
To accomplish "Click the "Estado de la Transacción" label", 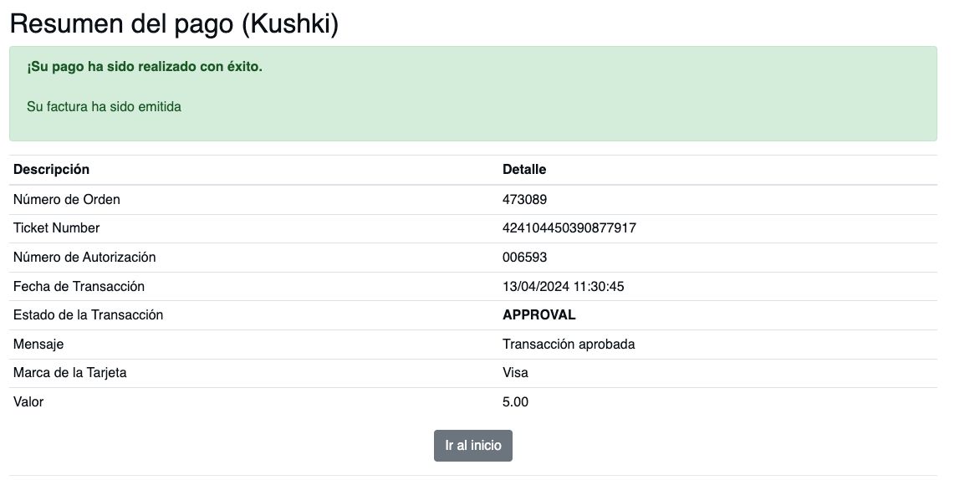I will click(x=88, y=315).
